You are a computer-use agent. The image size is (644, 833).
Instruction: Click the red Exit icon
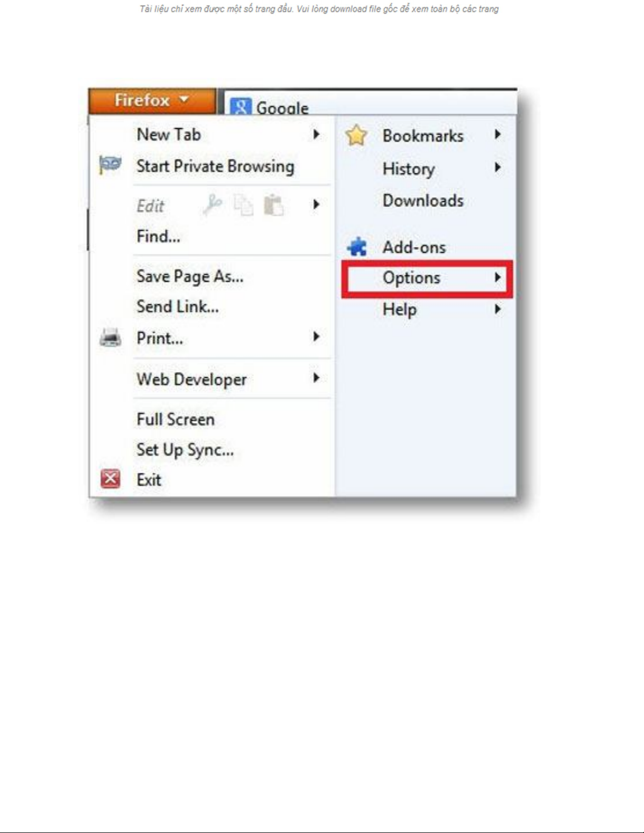pos(110,479)
